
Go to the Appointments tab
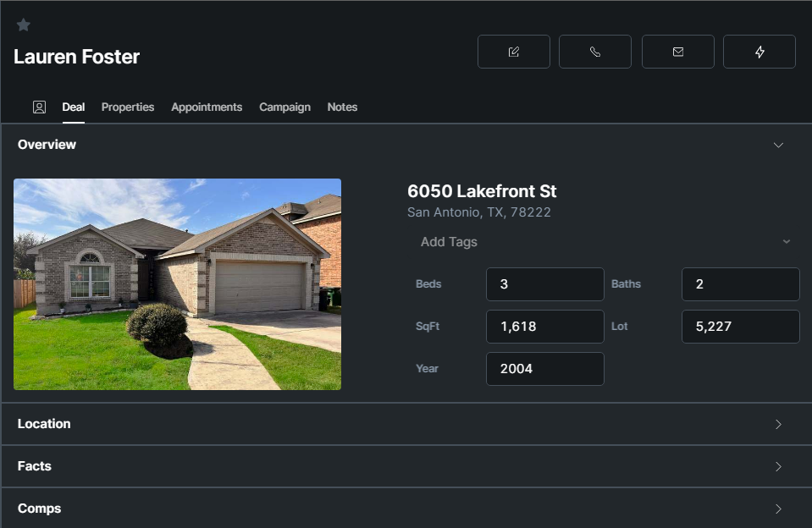point(207,107)
